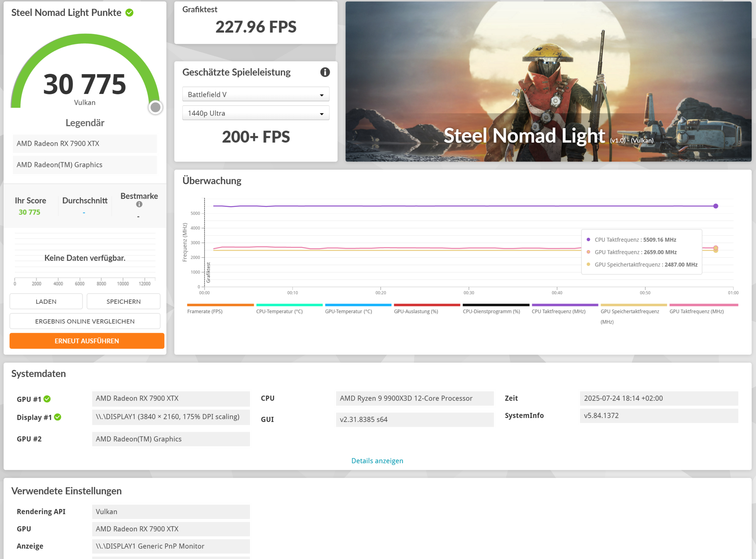Click the Keine Daten verfügbar chart message
Viewport: 756px width, 559px height.
pos(85,258)
